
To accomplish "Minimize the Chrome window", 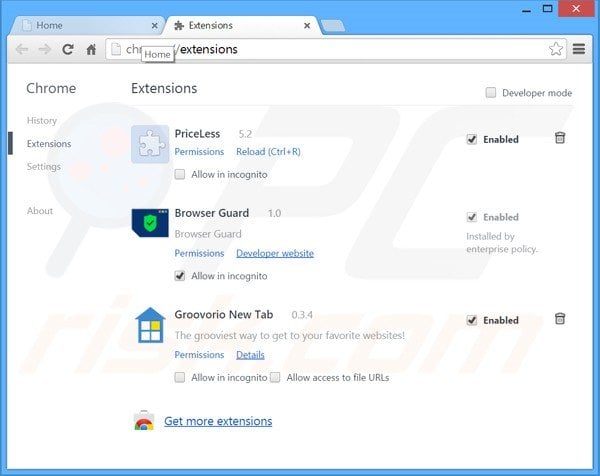I will 527,9.
